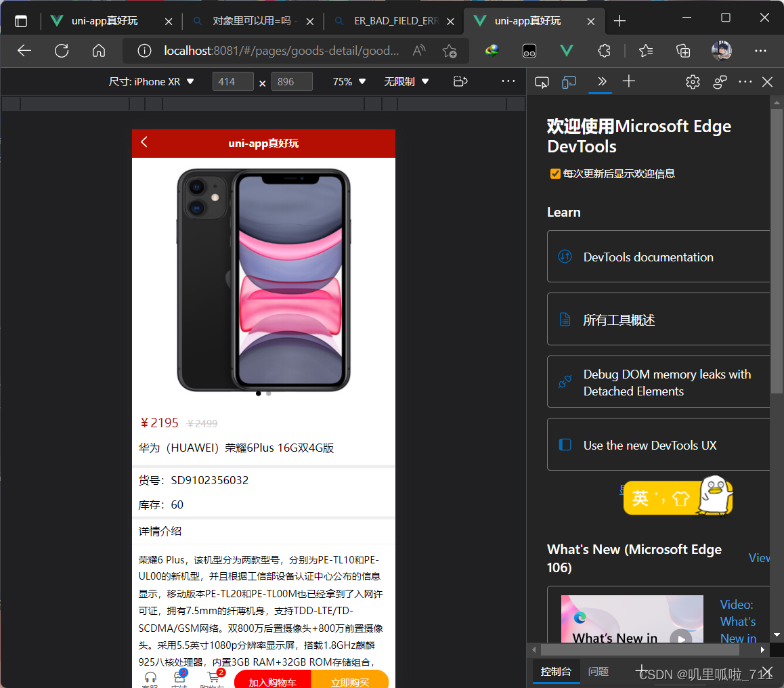Open the extensions puzzle icon

click(604, 51)
